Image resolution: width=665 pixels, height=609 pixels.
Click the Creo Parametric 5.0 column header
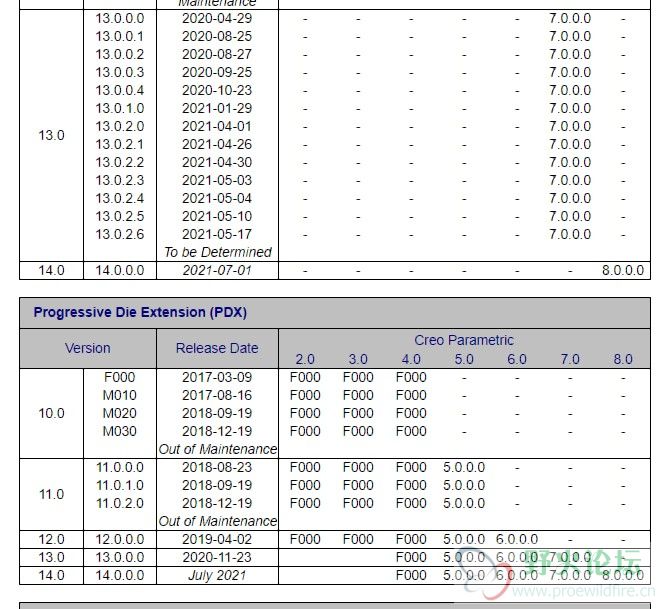coord(464,360)
